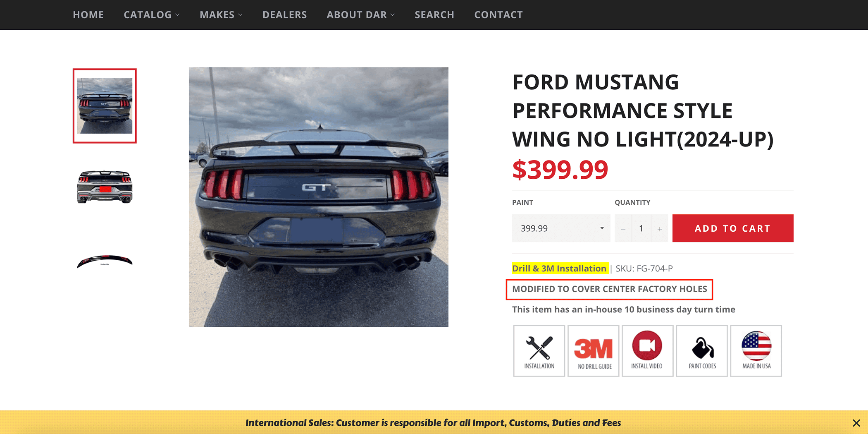Open the Search page
This screenshot has width=868, height=434.
434,15
